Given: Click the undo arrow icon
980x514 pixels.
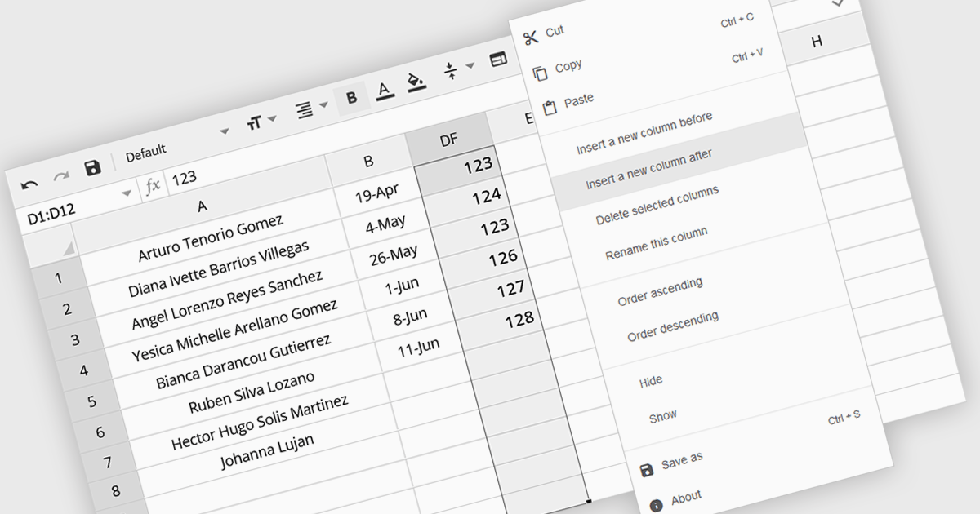Looking at the screenshot, I should pyautogui.click(x=29, y=185).
